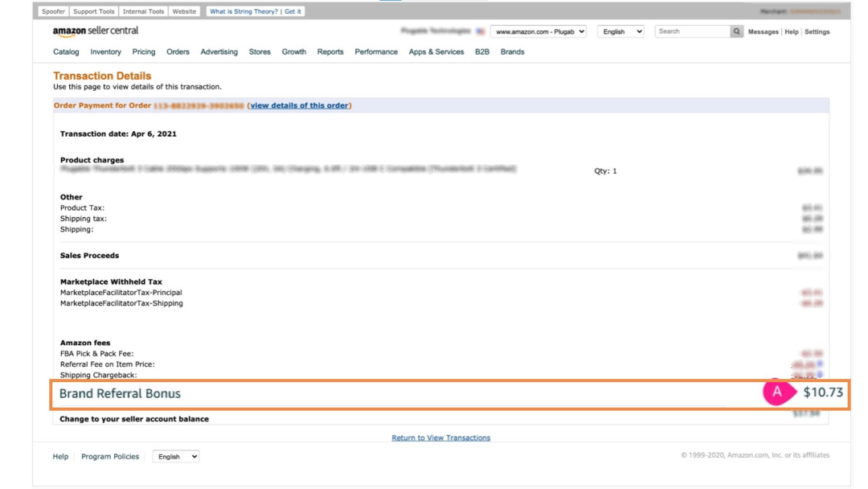Screen dimensions: 868x489
Task: Click the Sales Proceeds label
Action: [x=89, y=255]
